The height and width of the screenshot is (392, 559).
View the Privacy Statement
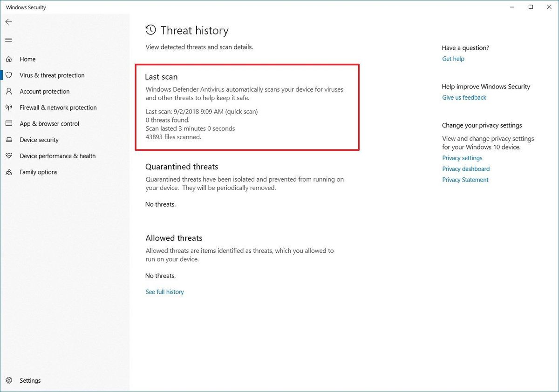pos(465,180)
